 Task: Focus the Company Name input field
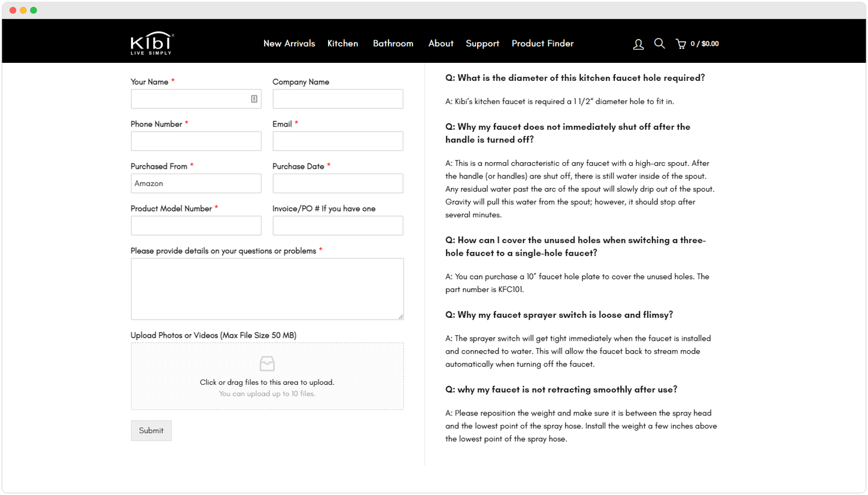pos(338,99)
